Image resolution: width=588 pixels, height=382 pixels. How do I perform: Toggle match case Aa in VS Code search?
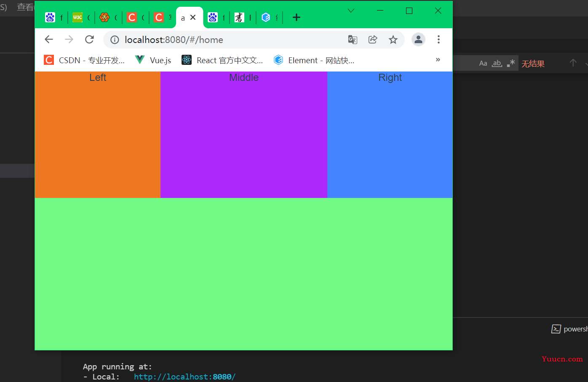(x=483, y=63)
